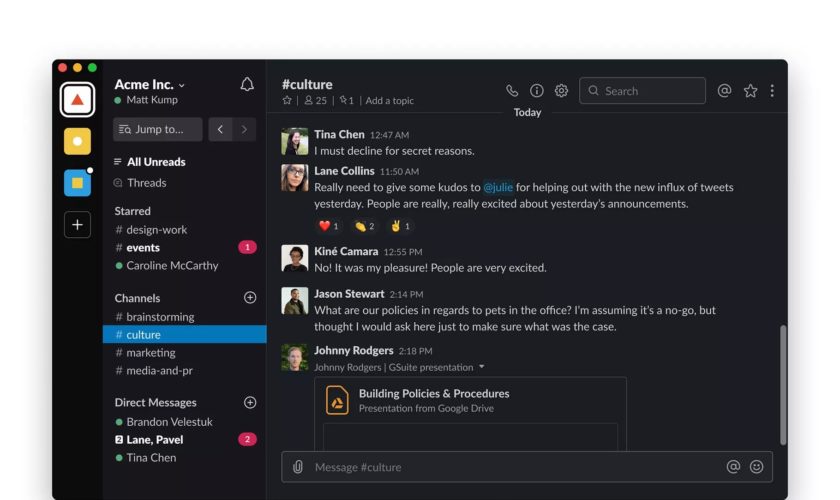Open events channel unread badge 1
The width and height of the screenshot is (840, 500).
click(x=247, y=247)
